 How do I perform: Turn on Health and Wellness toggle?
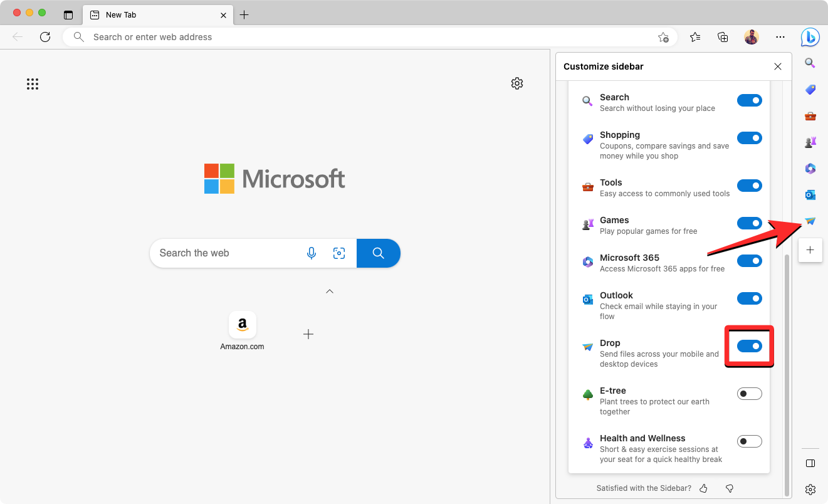[x=749, y=441]
